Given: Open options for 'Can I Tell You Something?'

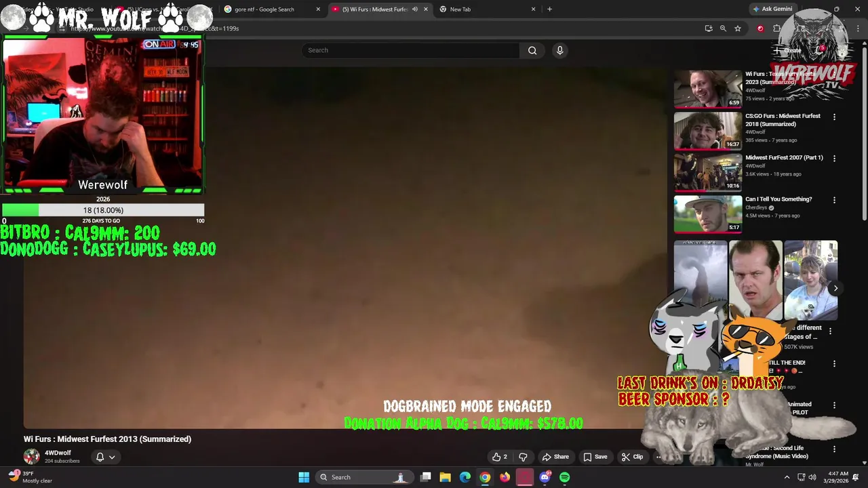Looking at the screenshot, I should tap(834, 200).
